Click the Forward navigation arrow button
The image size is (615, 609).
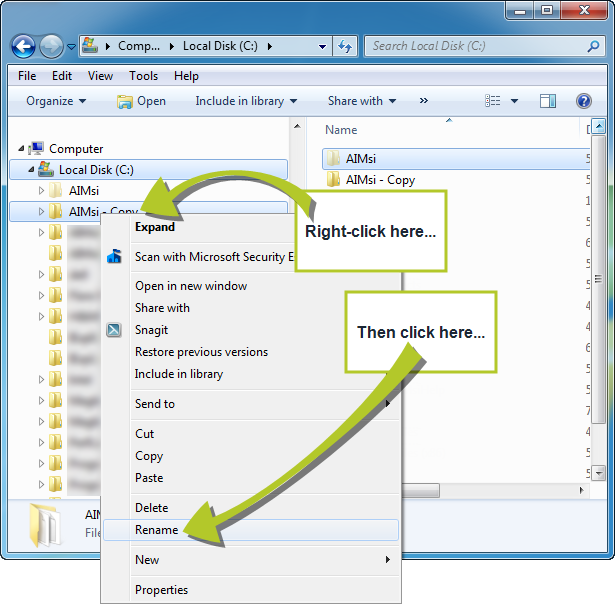51,46
